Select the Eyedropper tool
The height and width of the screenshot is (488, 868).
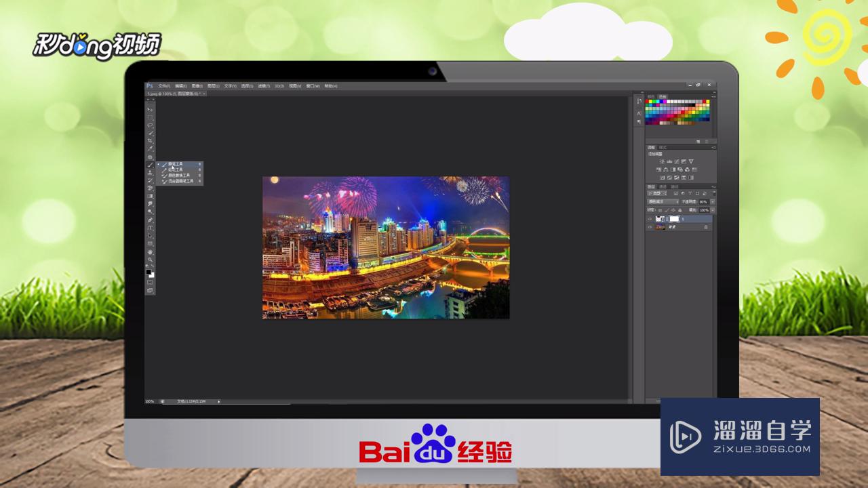coord(150,148)
